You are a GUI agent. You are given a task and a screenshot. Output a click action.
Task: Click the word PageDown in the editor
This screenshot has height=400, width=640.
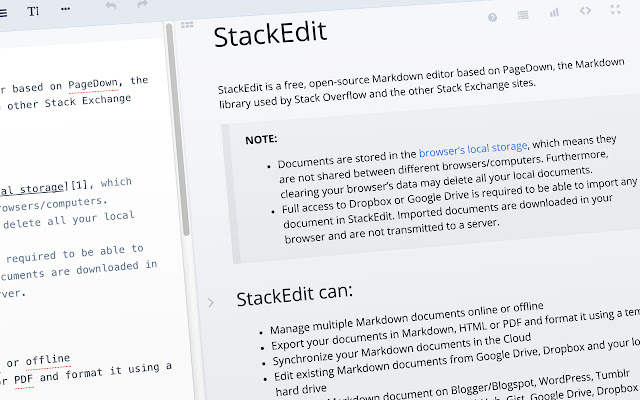[93, 84]
